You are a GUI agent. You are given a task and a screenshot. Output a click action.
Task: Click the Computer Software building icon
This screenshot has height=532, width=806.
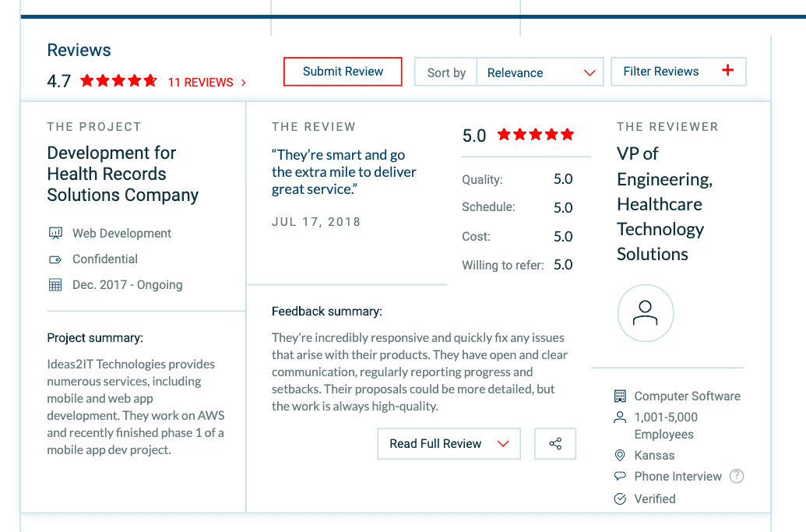click(620, 396)
